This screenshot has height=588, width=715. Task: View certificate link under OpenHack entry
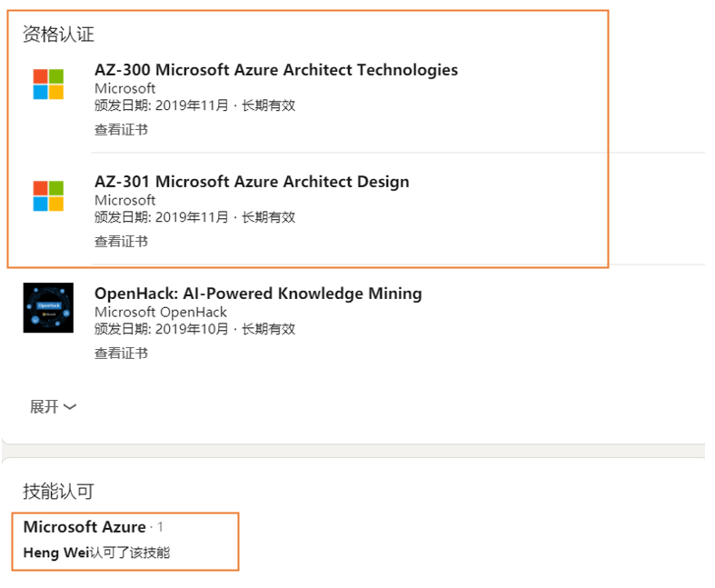click(121, 354)
